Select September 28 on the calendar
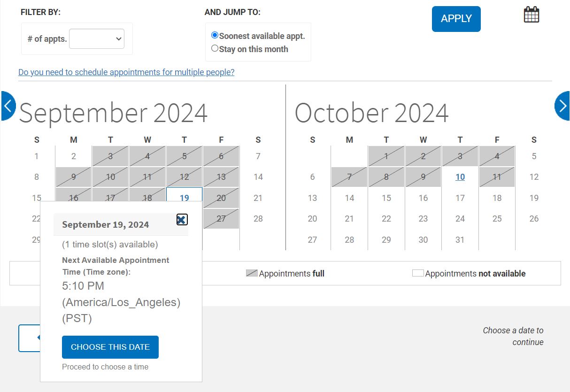 coord(258,219)
